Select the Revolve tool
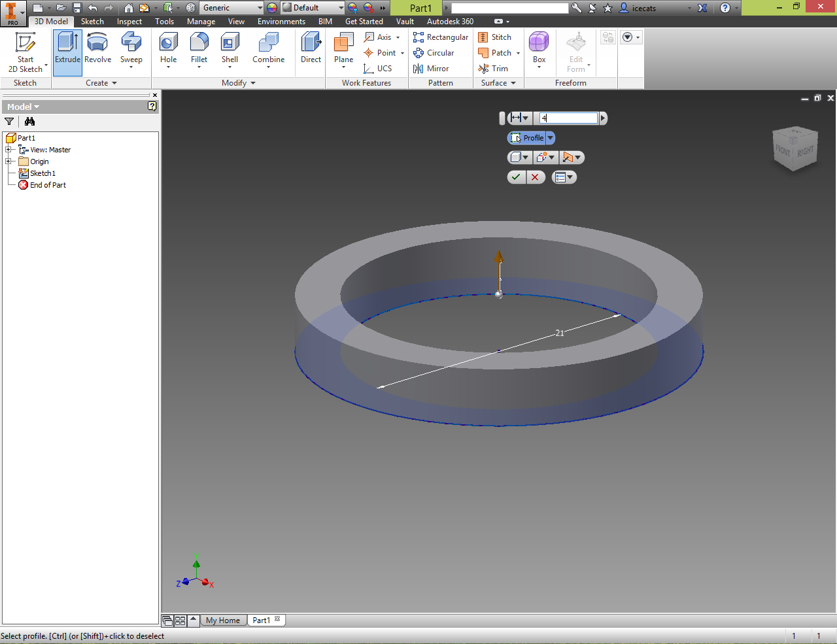This screenshot has height=644, width=837. point(97,49)
